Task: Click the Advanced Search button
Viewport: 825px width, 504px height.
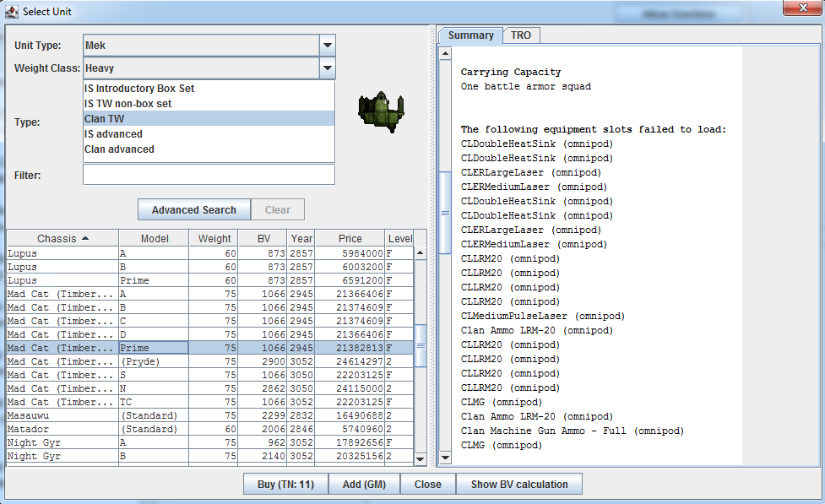Action: coord(194,210)
